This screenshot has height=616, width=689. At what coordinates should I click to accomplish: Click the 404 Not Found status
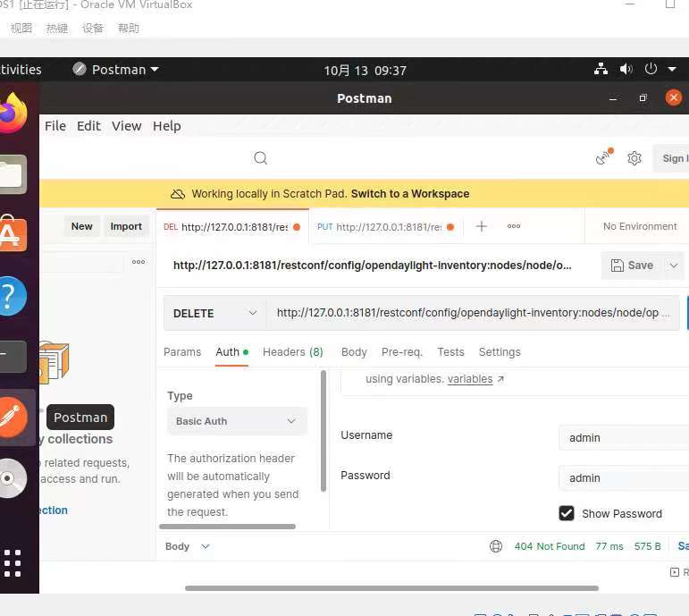(x=550, y=546)
